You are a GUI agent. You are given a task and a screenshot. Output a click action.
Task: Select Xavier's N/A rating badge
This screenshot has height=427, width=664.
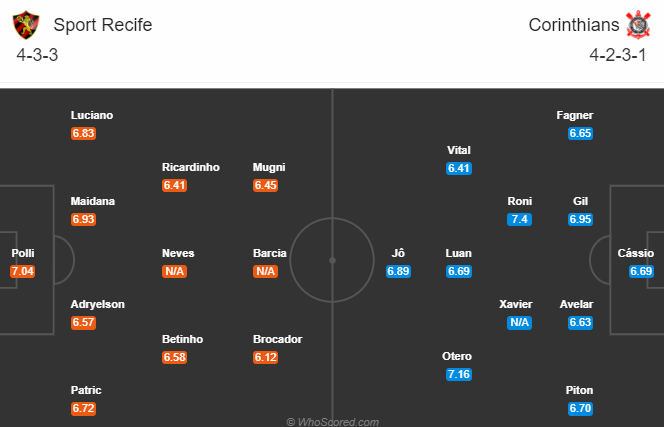pyautogui.click(x=519, y=322)
